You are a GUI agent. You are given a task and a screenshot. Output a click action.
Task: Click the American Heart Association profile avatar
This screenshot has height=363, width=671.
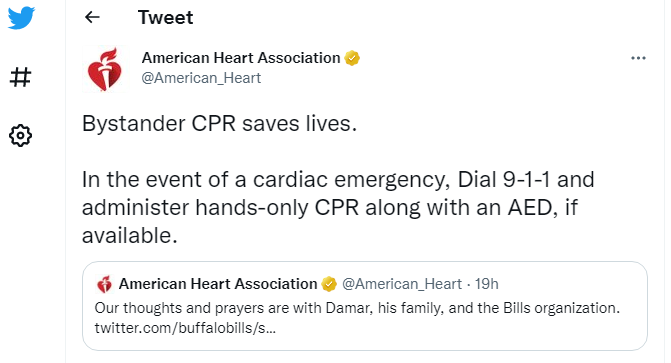click(105, 69)
